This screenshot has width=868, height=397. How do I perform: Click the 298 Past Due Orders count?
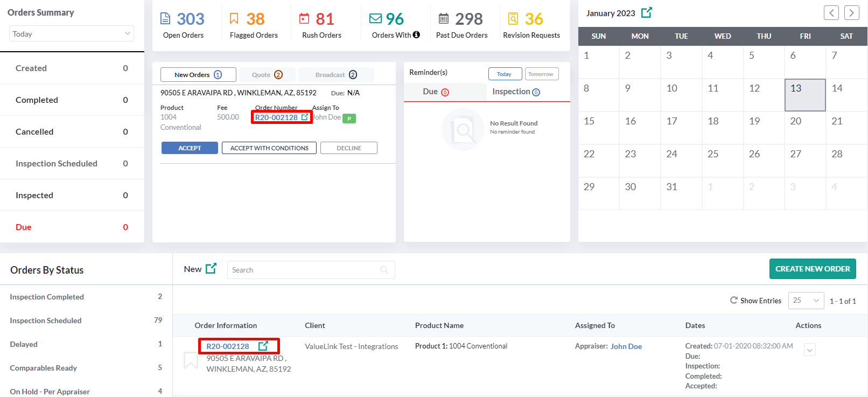click(468, 19)
